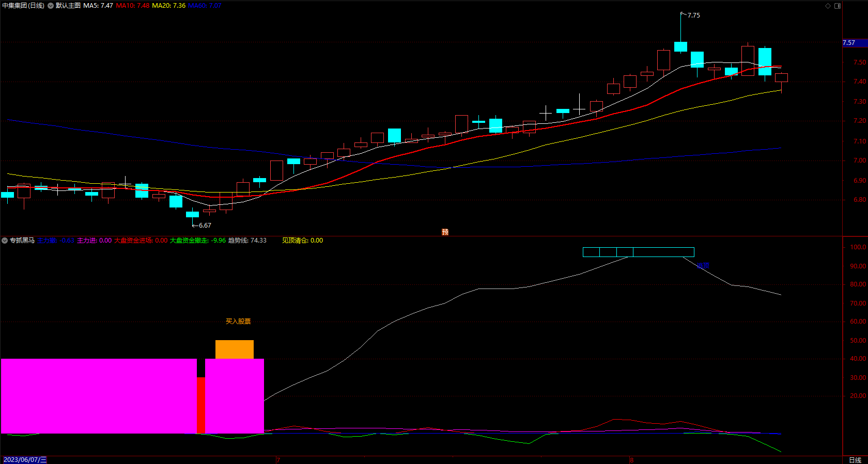Open the 专抓黑马 indicator dropdown arrow

pyautogui.click(x=5, y=241)
